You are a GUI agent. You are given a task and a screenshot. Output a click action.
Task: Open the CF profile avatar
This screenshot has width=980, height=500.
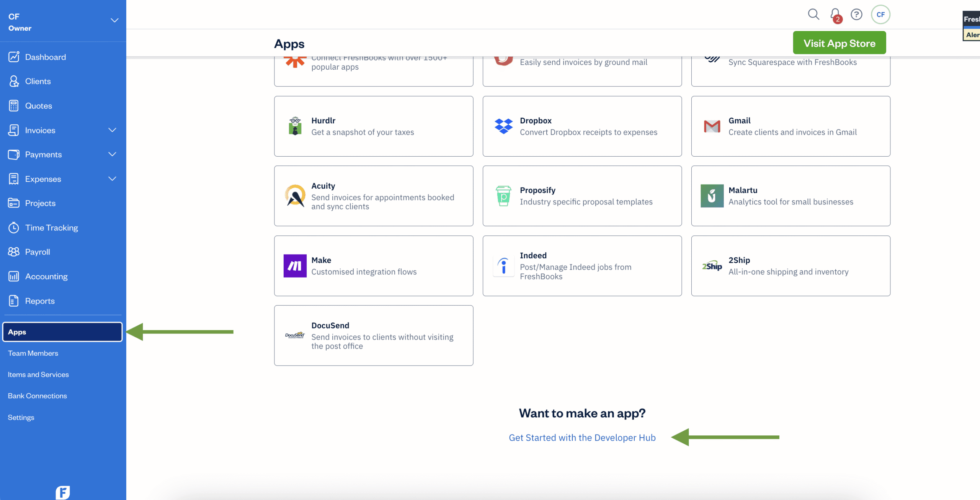pos(880,15)
